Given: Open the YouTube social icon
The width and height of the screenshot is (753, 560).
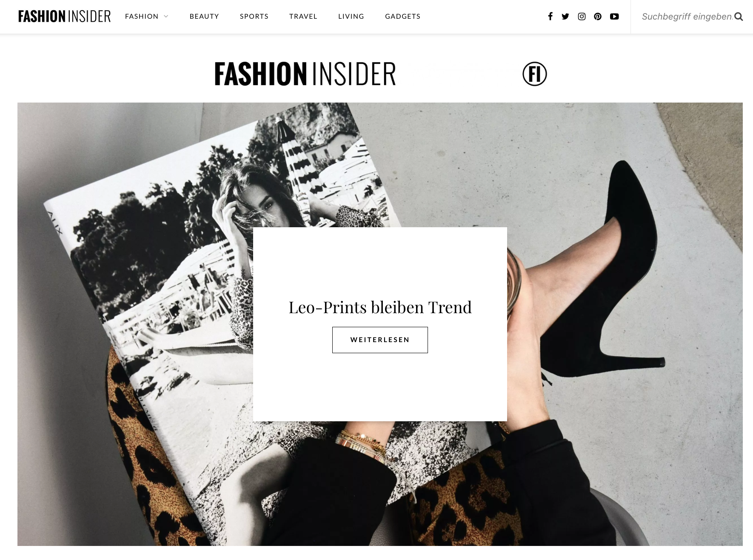Looking at the screenshot, I should [614, 17].
